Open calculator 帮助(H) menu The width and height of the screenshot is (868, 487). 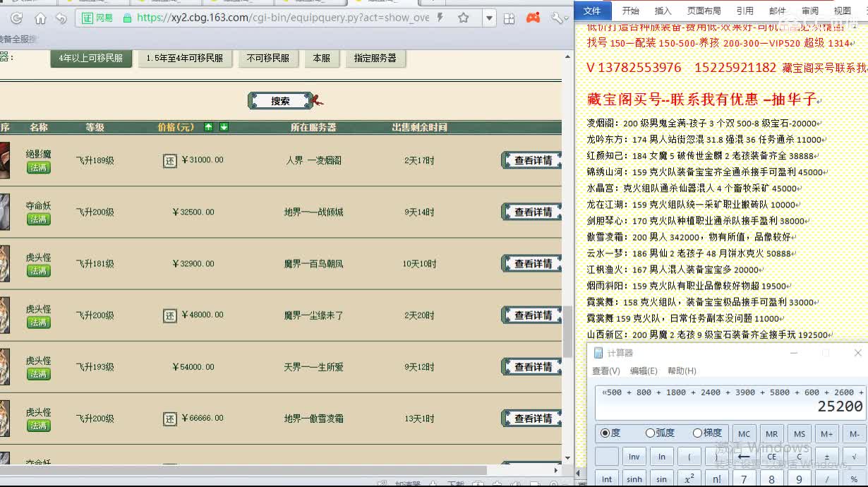pyautogui.click(x=682, y=371)
